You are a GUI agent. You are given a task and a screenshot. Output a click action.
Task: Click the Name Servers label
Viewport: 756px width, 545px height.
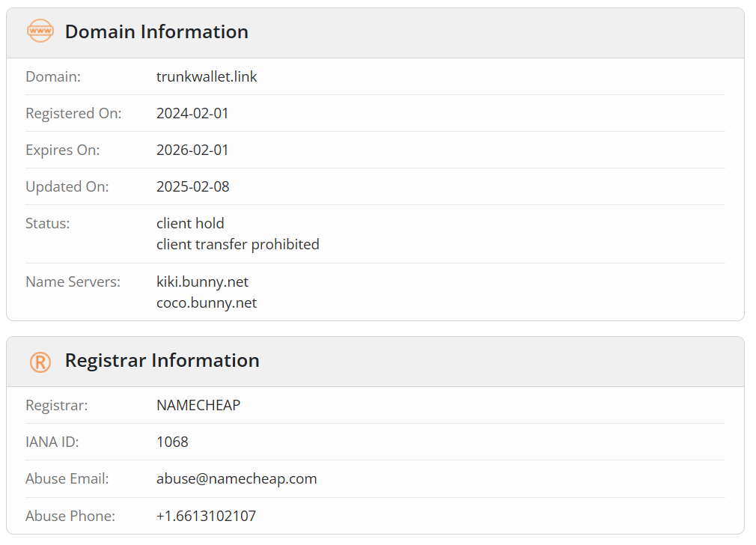click(73, 281)
